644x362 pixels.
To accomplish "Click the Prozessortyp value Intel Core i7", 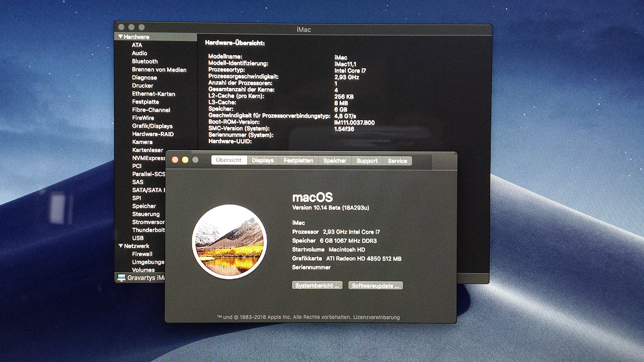I will (x=350, y=70).
